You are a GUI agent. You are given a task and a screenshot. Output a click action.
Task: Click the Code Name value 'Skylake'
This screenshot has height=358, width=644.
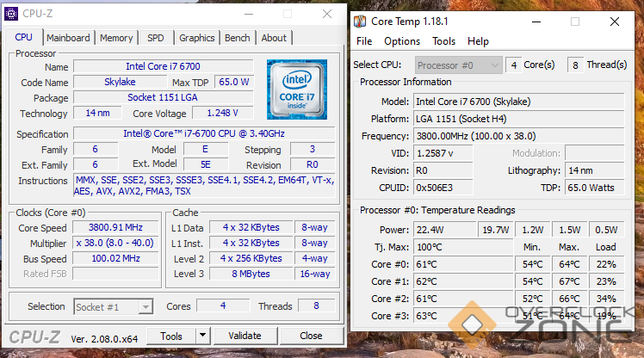coord(120,82)
